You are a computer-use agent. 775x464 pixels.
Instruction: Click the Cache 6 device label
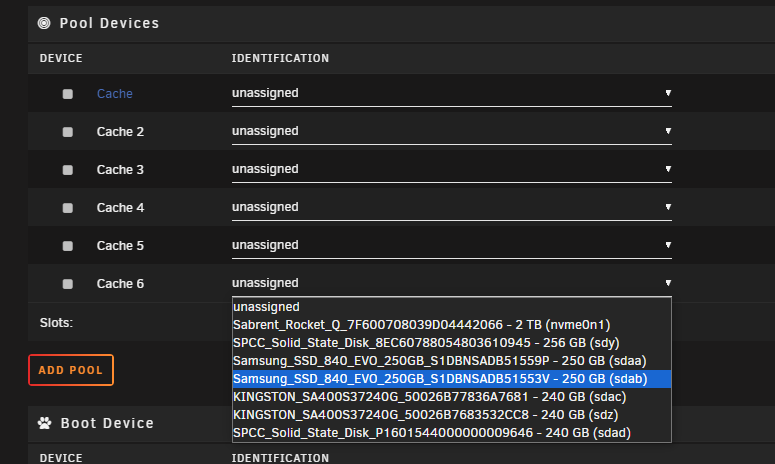(x=120, y=284)
